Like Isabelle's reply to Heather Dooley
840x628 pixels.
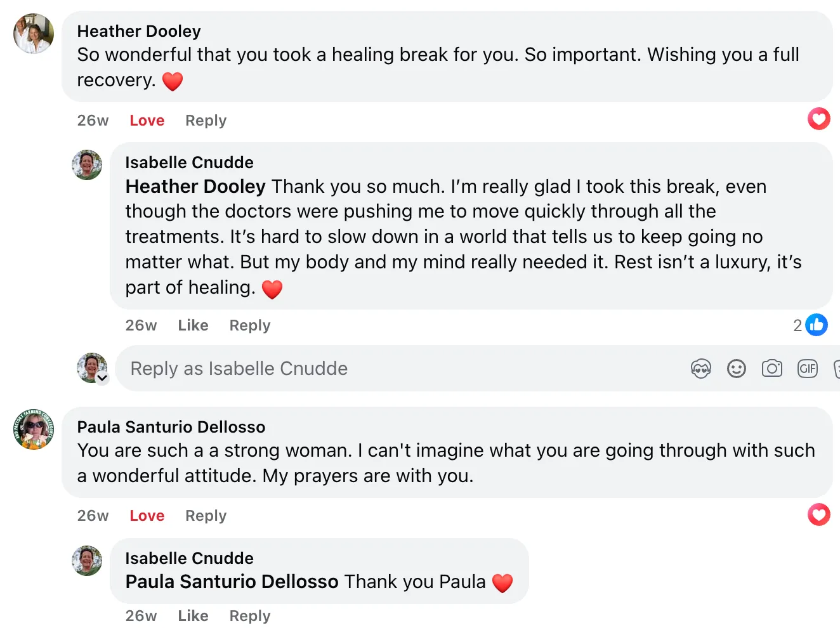pos(193,325)
